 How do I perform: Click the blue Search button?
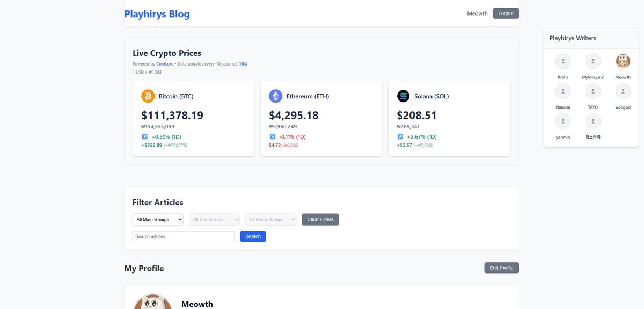click(x=253, y=236)
